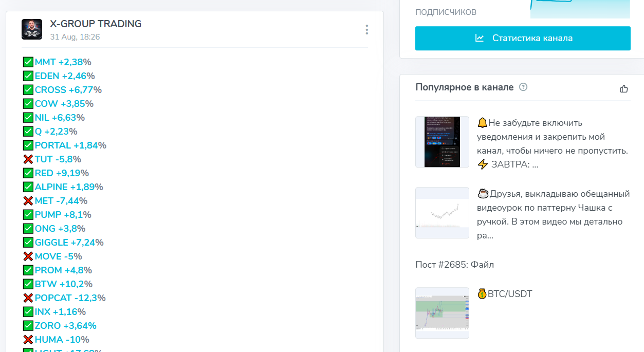Click the ZORO +3,64% ticker
Image resolution: width=644 pixels, height=352 pixels.
(66, 326)
